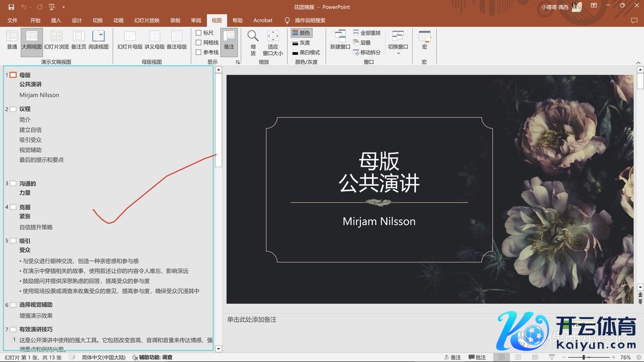The width and height of the screenshot is (644, 362).
Task: Open the Insert (插入) ribbon tab
Action: (56, 20)
